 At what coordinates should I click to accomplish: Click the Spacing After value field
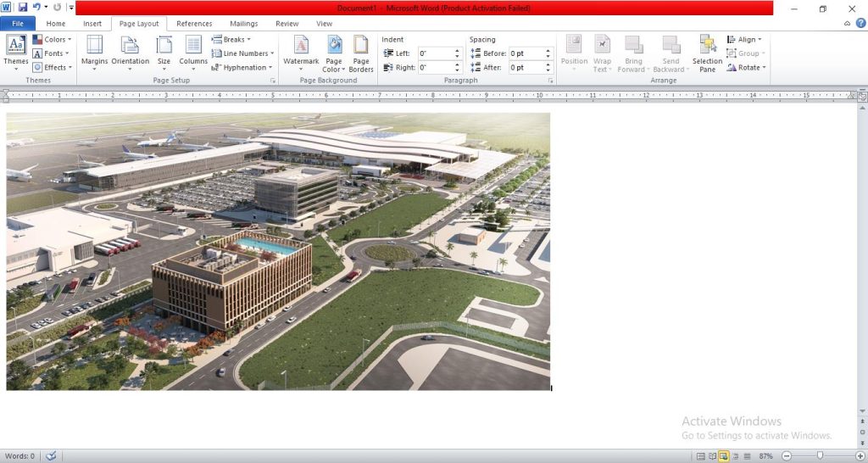click(526, 67)
